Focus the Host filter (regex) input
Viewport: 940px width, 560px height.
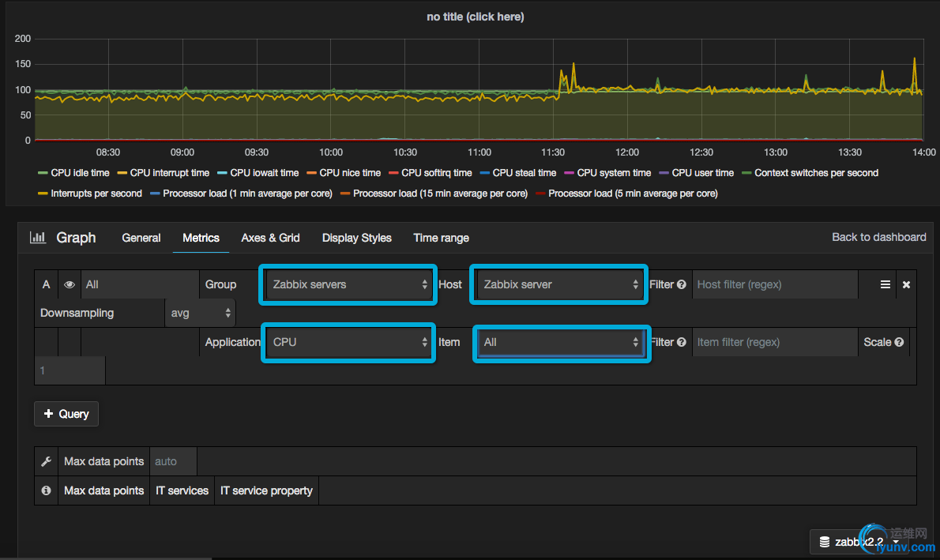pos(775,284)
